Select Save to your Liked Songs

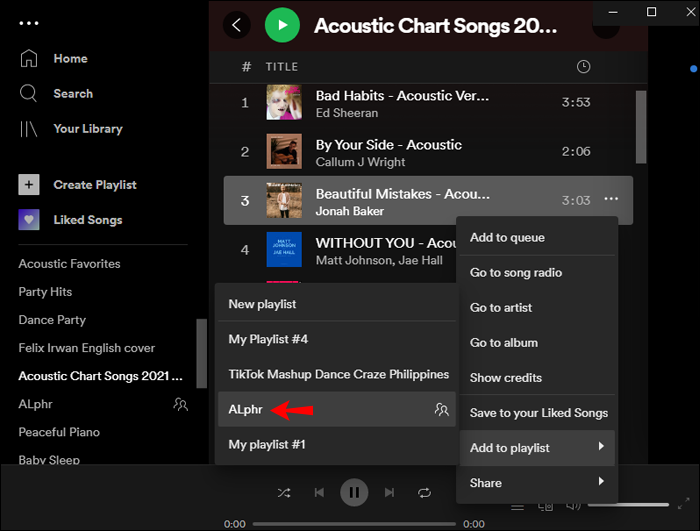tap(538, 413)
